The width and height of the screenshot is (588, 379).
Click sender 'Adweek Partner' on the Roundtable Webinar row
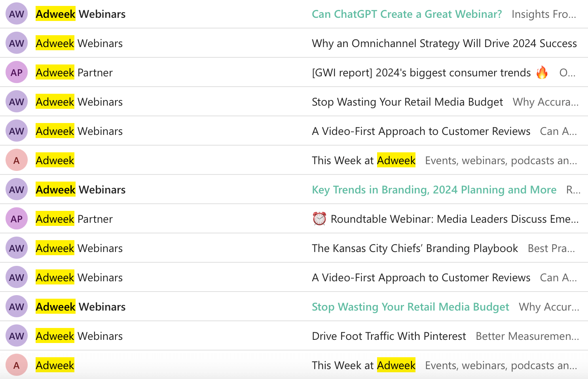pos(74,219)
